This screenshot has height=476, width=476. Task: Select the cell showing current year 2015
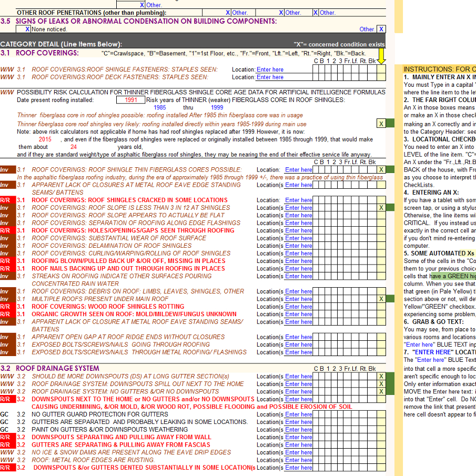45,139
